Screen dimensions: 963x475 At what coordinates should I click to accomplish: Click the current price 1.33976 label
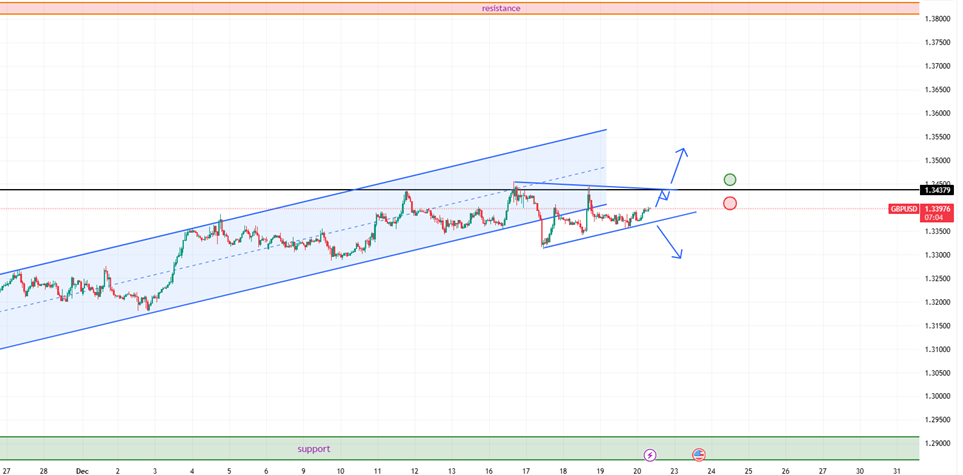(938, 208)
